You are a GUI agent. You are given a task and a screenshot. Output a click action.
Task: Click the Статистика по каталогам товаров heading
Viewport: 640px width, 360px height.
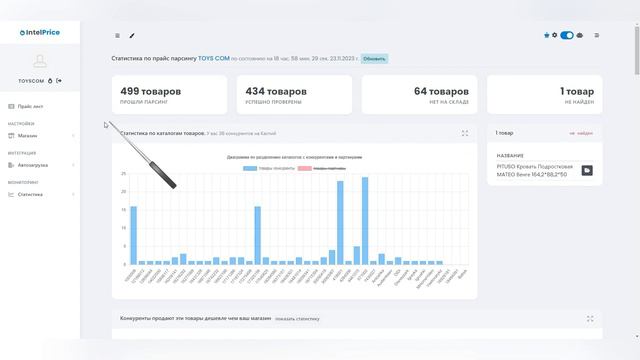pos(162,133)
